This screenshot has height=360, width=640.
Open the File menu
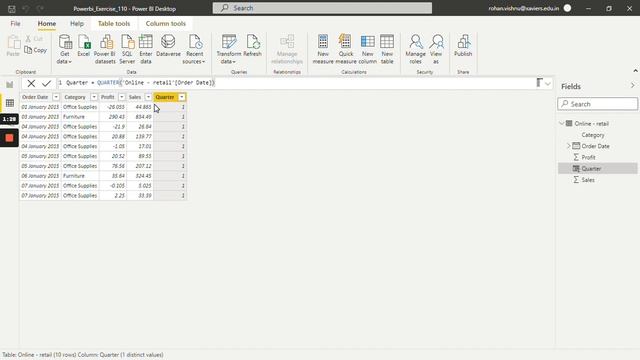pos(16,24)
